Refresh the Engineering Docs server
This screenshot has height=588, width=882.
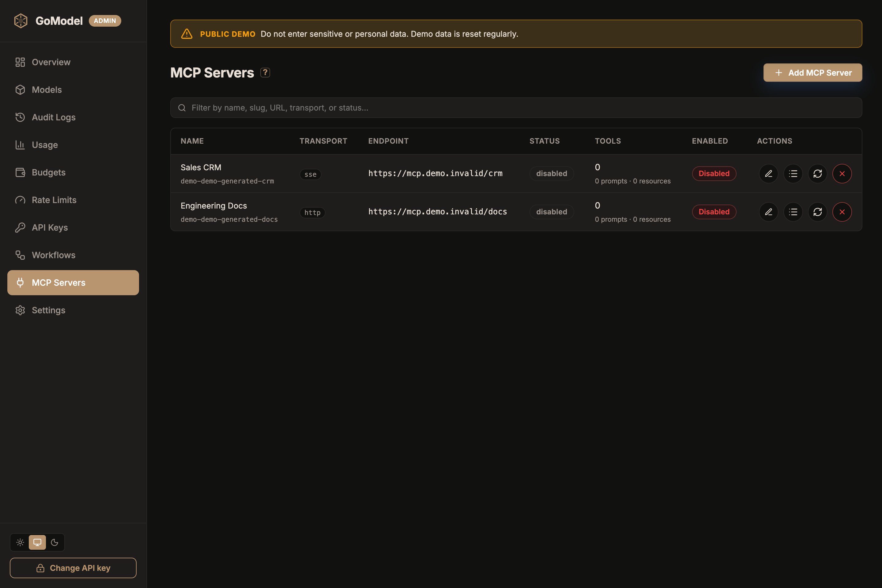[817, 212]
